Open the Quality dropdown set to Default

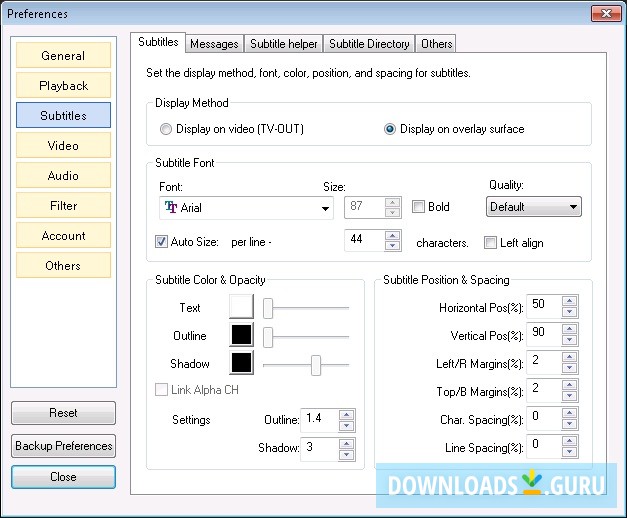pyautogui.click(x=533, y=207)
